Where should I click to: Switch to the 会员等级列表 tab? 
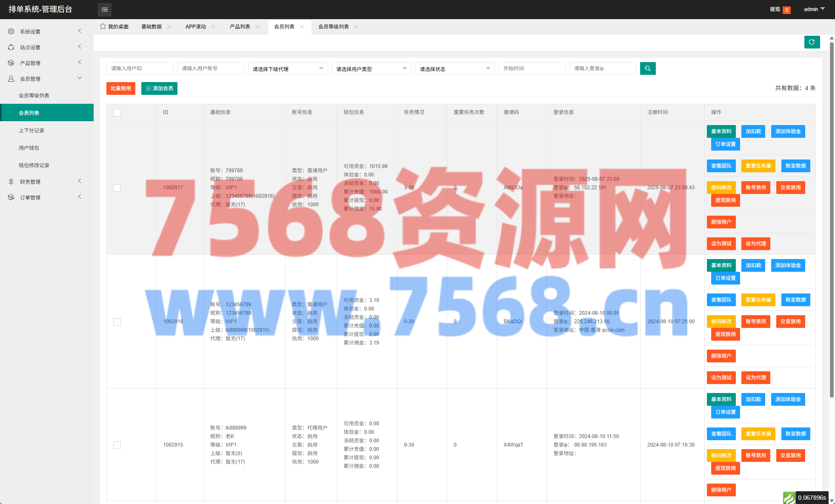[333, 27]
